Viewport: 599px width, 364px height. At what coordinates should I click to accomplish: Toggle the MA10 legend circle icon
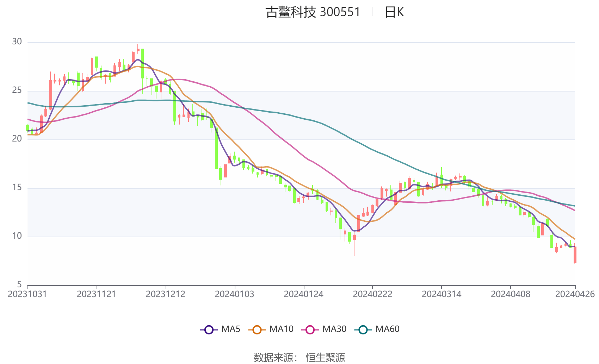pos(257,330)
